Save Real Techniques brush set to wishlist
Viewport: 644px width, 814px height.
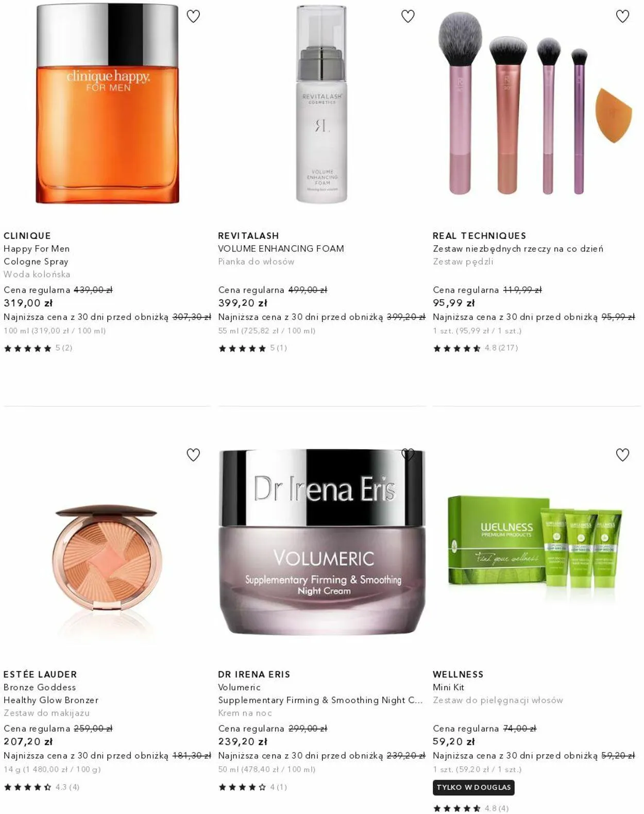pos(622,16)
